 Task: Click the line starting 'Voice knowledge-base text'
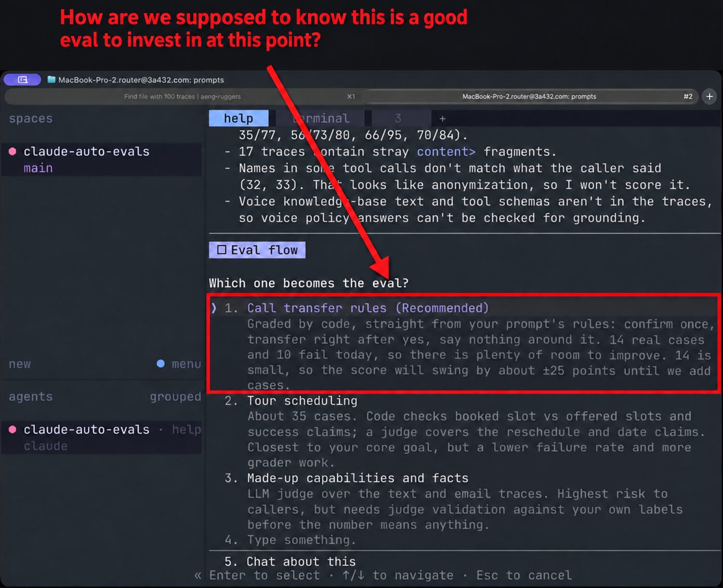[x=475, y=202]
